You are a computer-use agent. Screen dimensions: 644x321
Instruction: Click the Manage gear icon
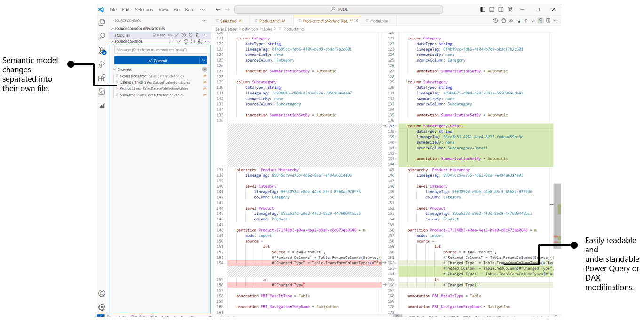102,307
